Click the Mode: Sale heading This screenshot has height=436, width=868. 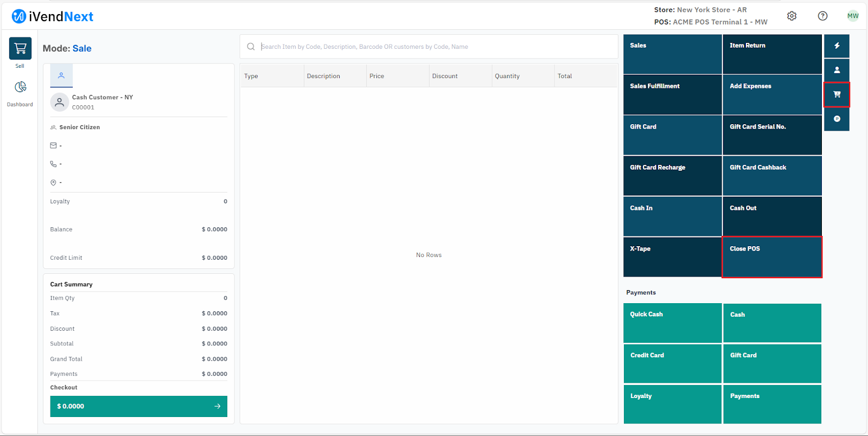coord(67,48)
